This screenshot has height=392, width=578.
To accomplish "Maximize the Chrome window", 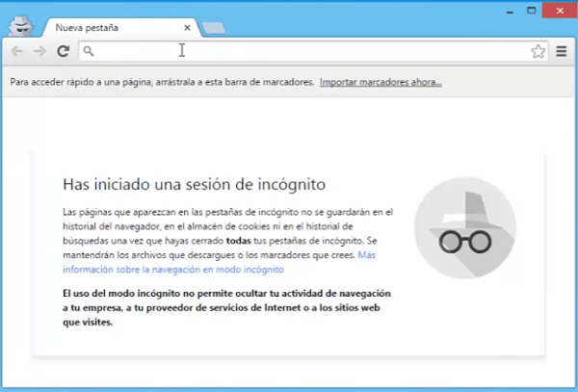I will (531, 11).
